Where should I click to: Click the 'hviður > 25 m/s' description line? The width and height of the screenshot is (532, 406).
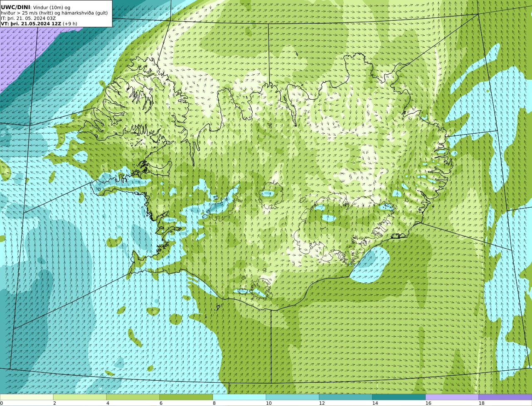[54, 13]
